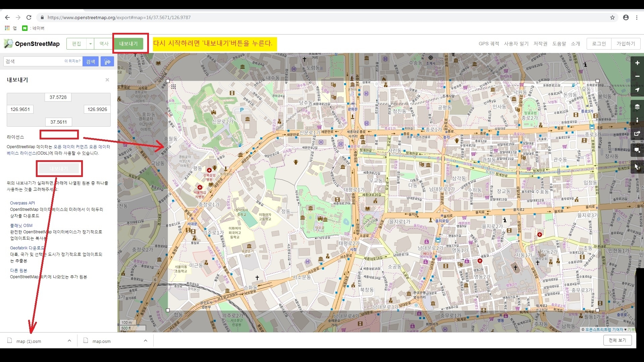This screenshot has width=644, height=362.
Task: Click the 로그인 button
Action: pyautogui.click(x=599, y=44)
